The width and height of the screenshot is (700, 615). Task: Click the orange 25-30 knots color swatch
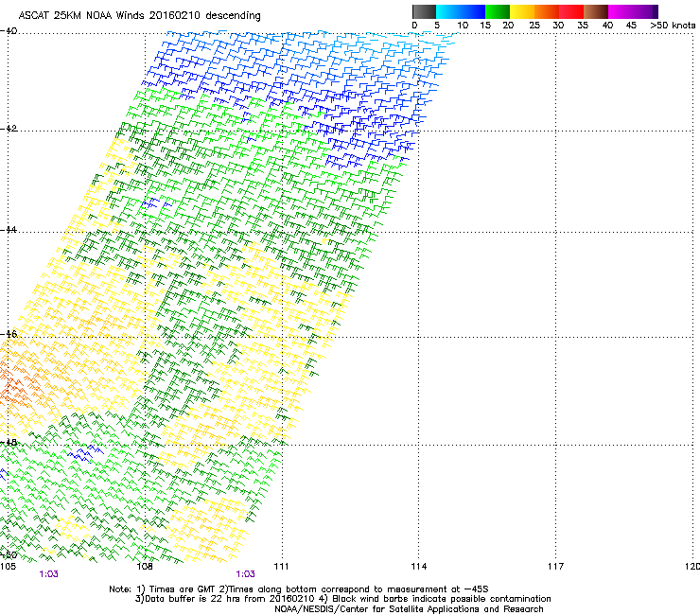547,11
